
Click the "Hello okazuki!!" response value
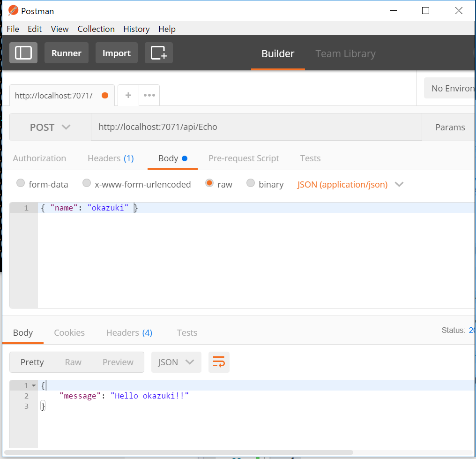[x=149, y=396]
